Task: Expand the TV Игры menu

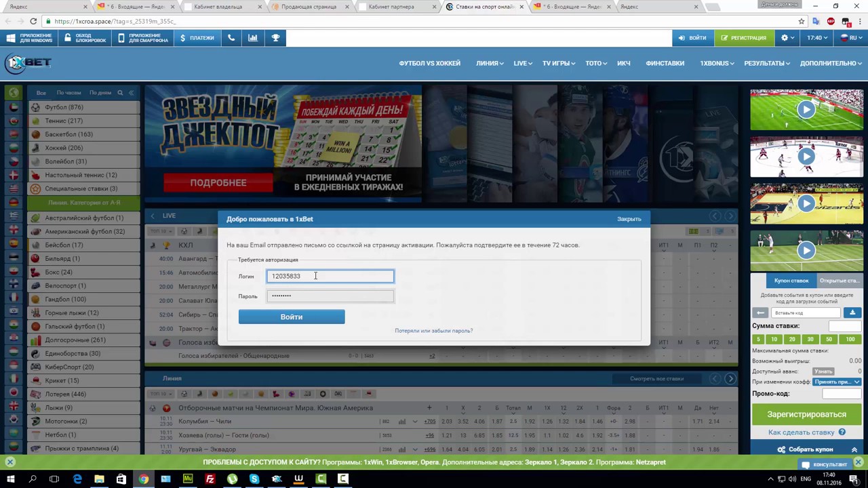Action: coord(558,63)
